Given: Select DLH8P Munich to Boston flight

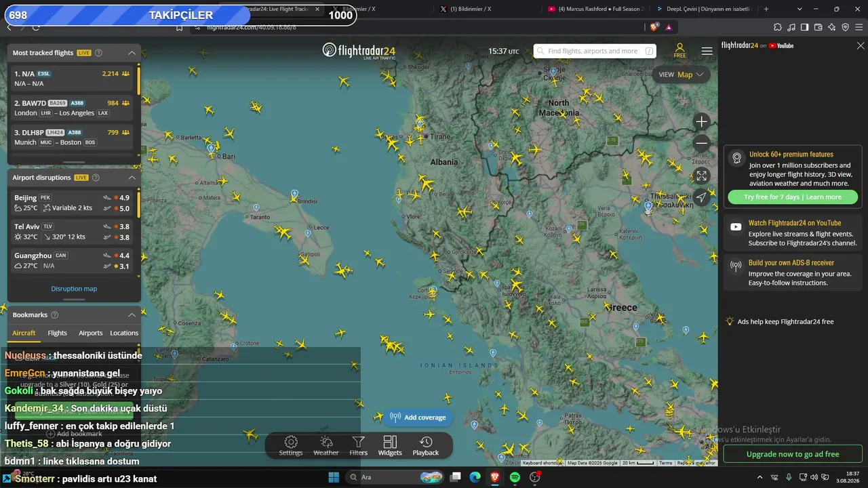Looking at the screenshot, I should tap(72, 137).
